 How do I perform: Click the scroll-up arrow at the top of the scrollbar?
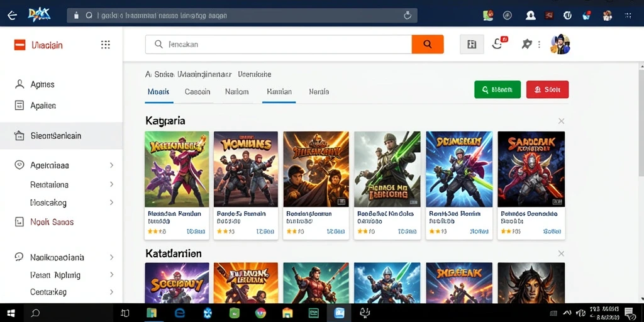click(x=641, y=65)
